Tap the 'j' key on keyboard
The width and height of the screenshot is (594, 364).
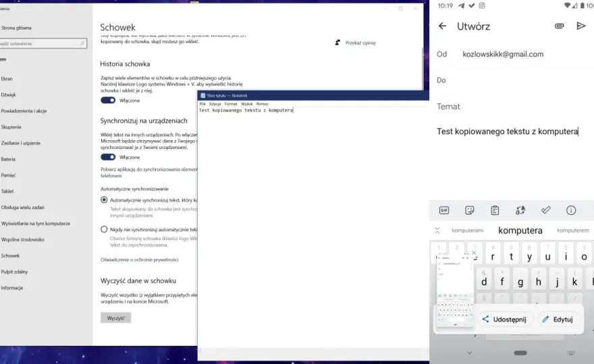click(556, 279)
